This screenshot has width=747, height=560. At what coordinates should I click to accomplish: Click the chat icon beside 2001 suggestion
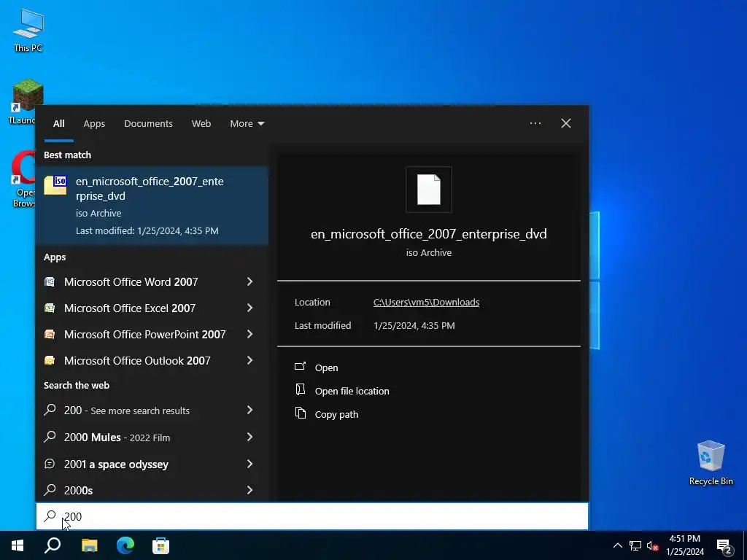click(x=50, y=464)
